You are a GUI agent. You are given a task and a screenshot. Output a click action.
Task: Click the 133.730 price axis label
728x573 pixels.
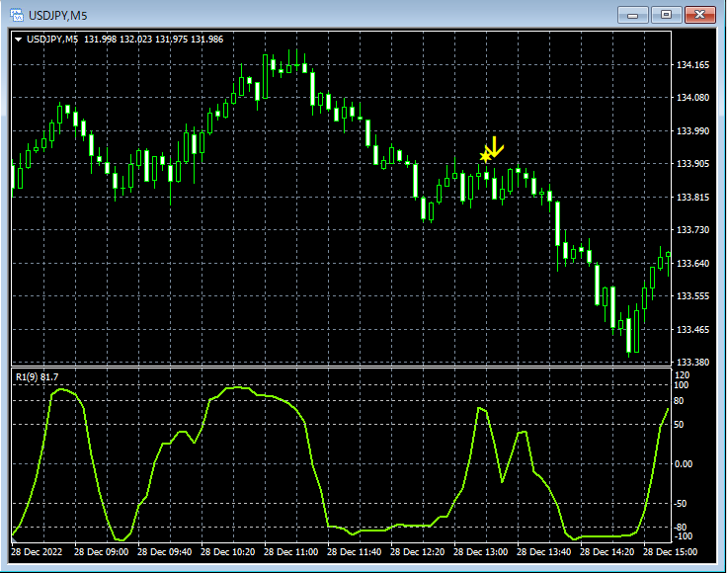pos(692,230)
